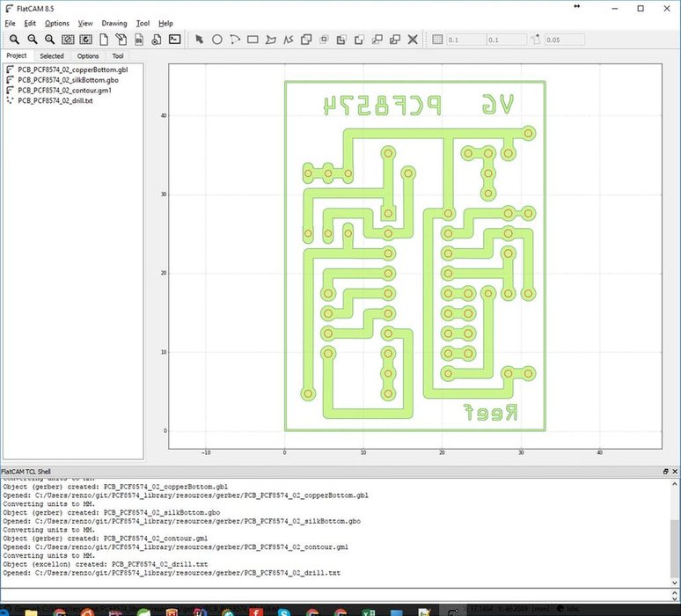Click the 0.05 snap distance field

[564, 40]
